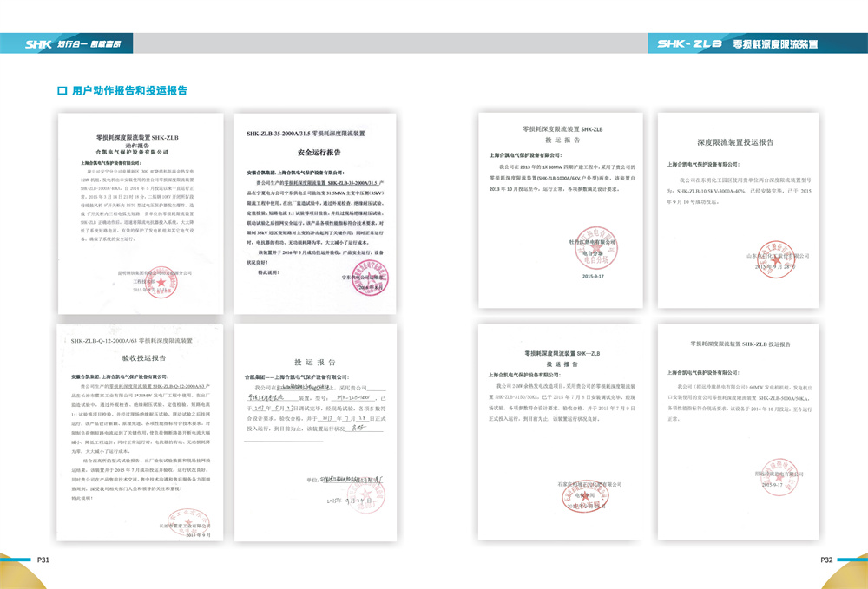868x589 pixels.
Task: Click the square bullet before 用户动作报告和投运报告
Action: click(x=62, y=91)
